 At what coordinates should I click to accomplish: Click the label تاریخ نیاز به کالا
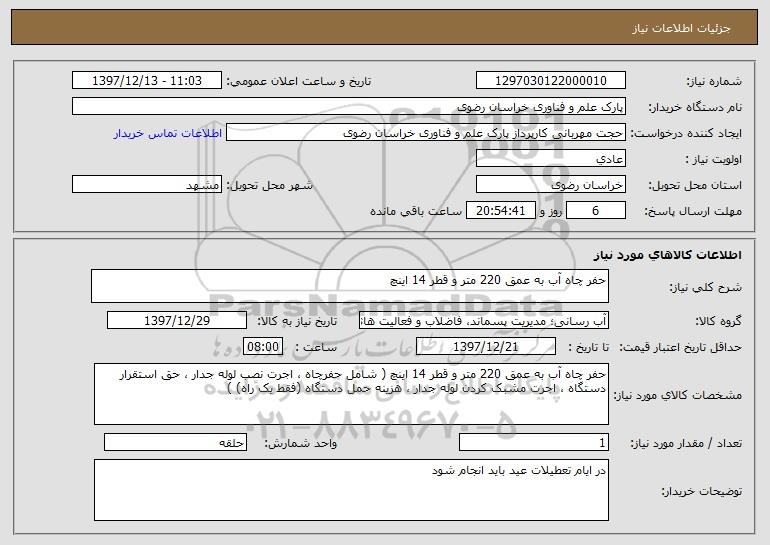pyautogui.click(x=298, y=321)
